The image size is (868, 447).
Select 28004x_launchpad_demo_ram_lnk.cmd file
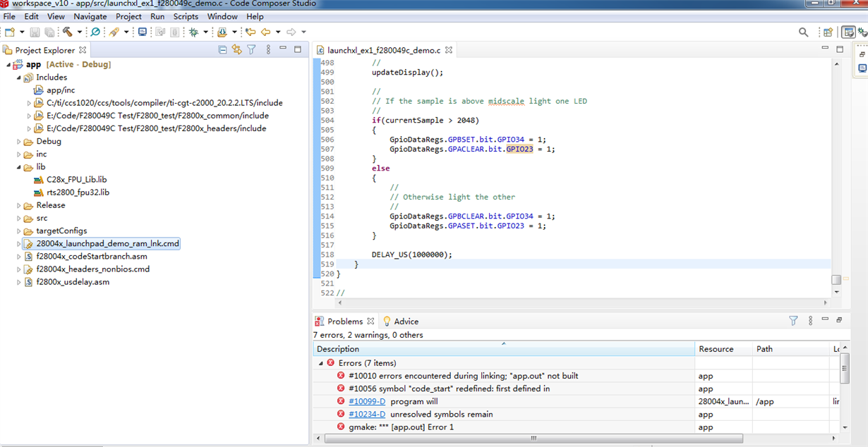pyautogui.click(x=107, y=243)
